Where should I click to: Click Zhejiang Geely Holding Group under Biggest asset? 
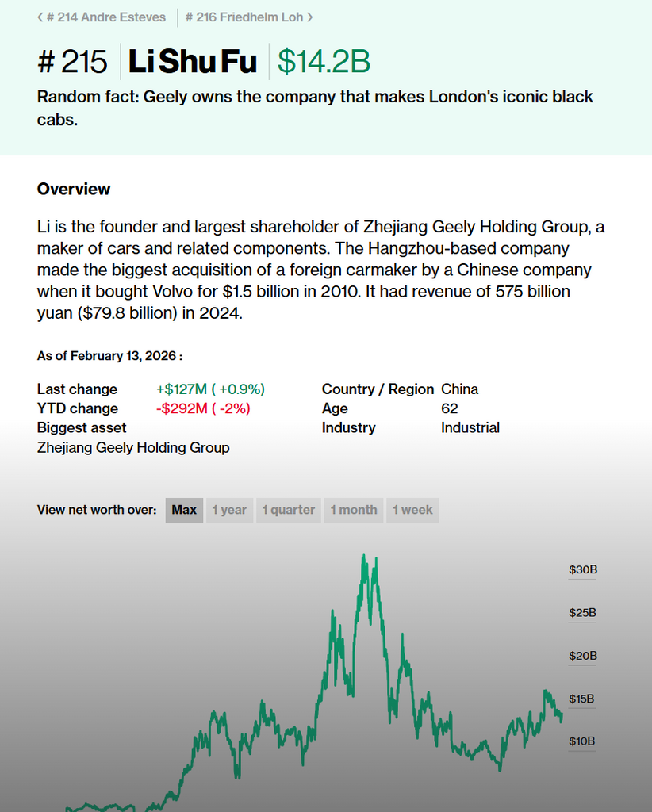coord(133,447)
